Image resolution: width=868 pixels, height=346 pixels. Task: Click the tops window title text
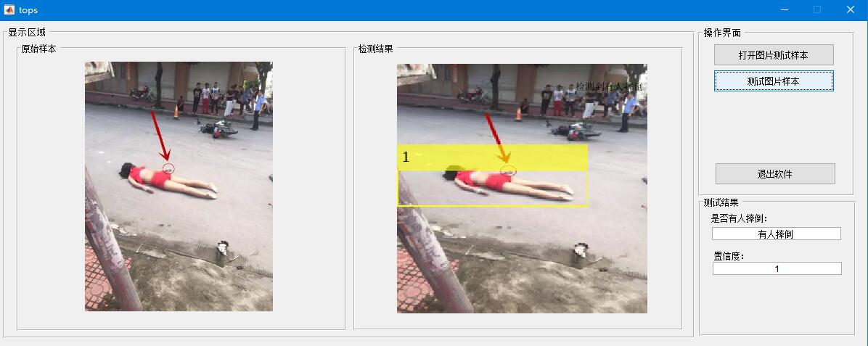[28, 10]
